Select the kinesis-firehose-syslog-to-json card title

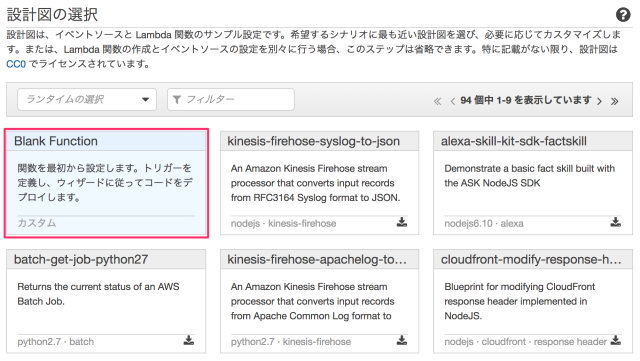point(313,141)
